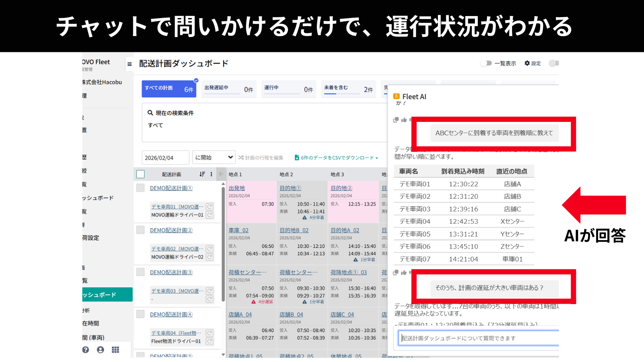Click the settings gear icon labeled 設定
The width and height of the screenshot is (644, 362).
click(x=527, y=63)
